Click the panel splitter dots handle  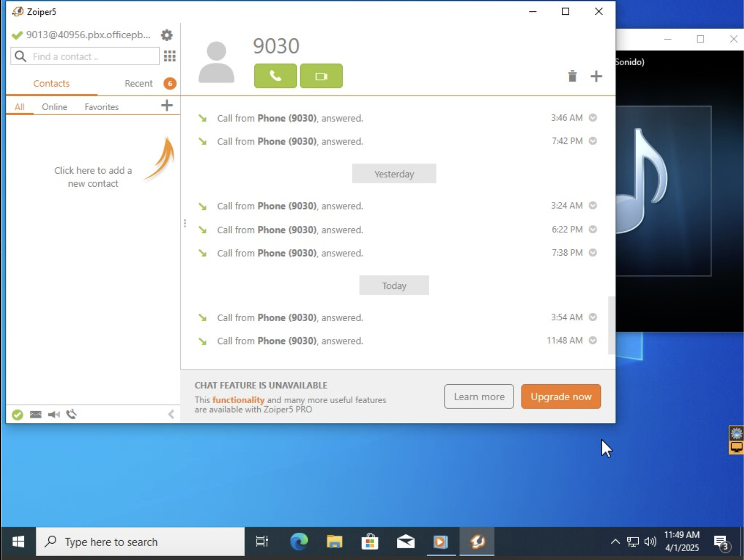coord(185,223)
